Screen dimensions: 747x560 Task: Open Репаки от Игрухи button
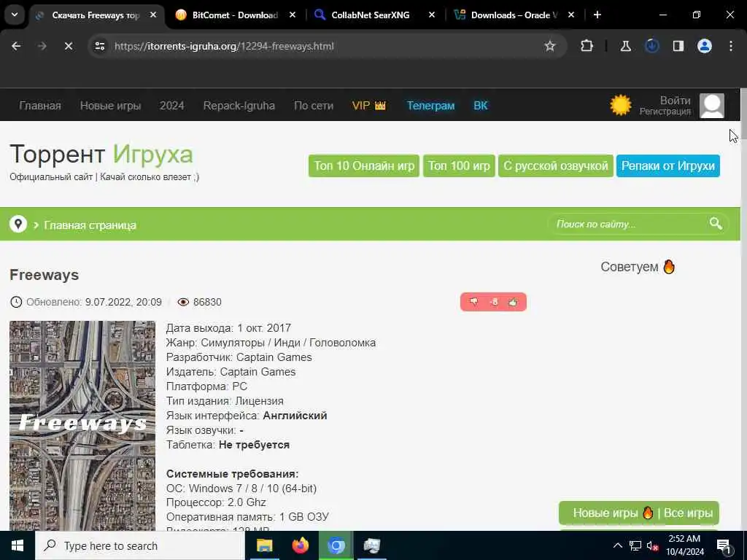(668, 166)
